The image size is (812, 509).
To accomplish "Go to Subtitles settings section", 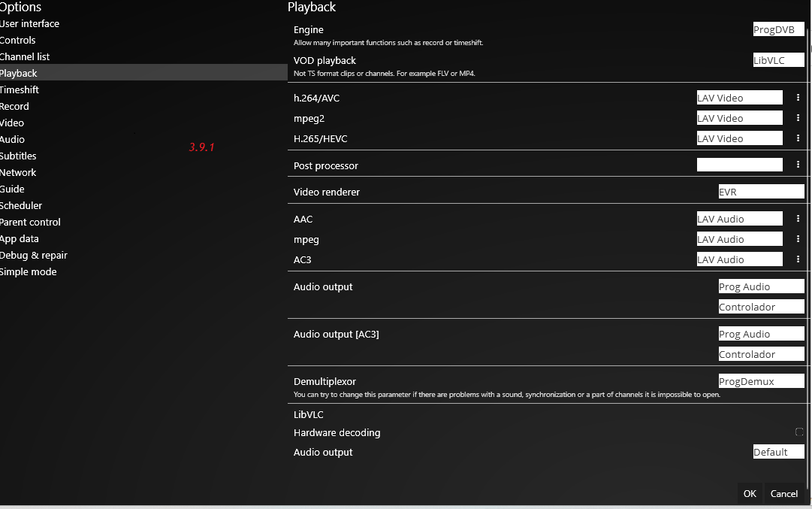I will pos(18,156).
